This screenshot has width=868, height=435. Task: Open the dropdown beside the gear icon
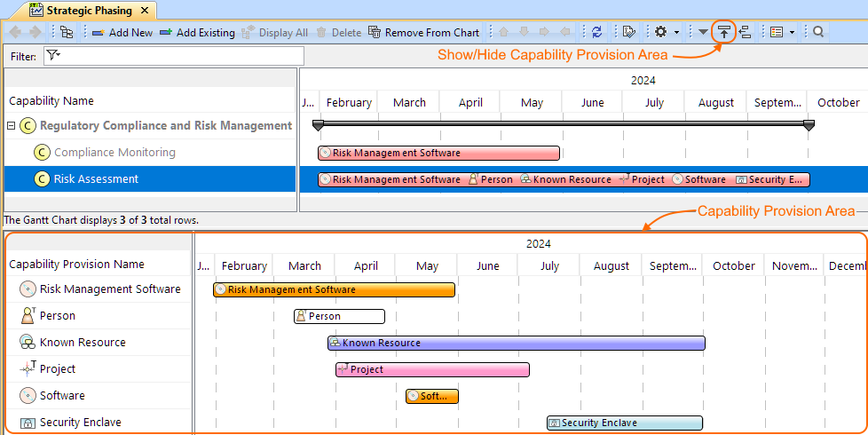coord(676,33)
